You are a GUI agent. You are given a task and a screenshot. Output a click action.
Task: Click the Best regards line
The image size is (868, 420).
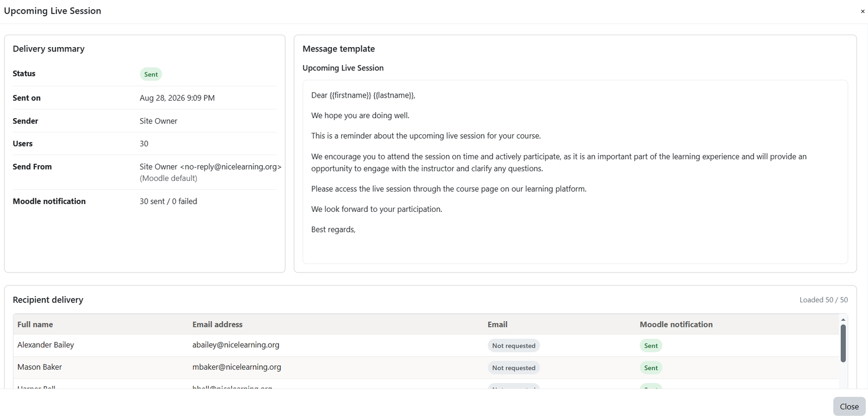(x=333, y=230)
